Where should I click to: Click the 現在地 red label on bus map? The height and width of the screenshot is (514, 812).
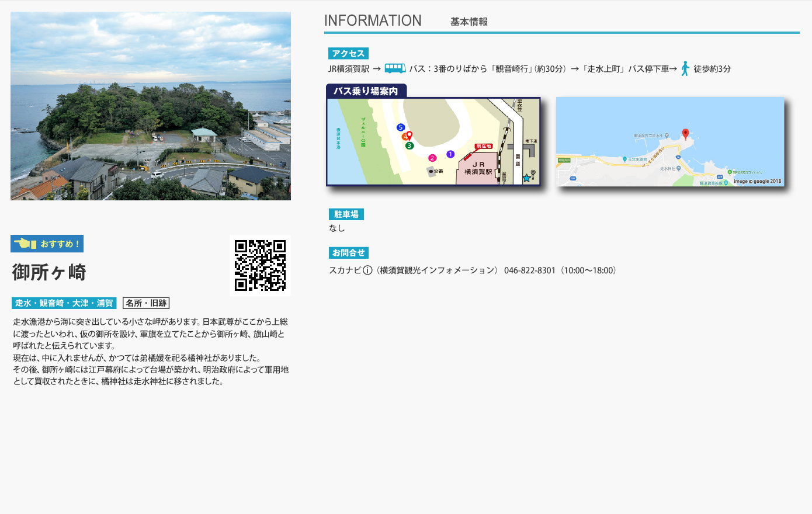483,147
